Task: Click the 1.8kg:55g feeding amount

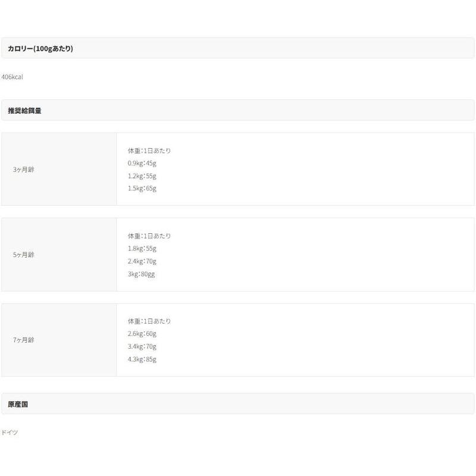Action: (x=142, y=249)
